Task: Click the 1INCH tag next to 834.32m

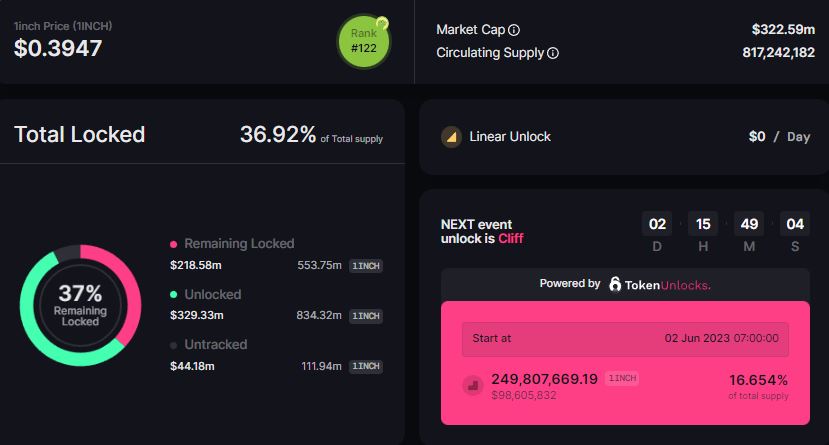Action: pyautogui.click(x=366, y=316)
